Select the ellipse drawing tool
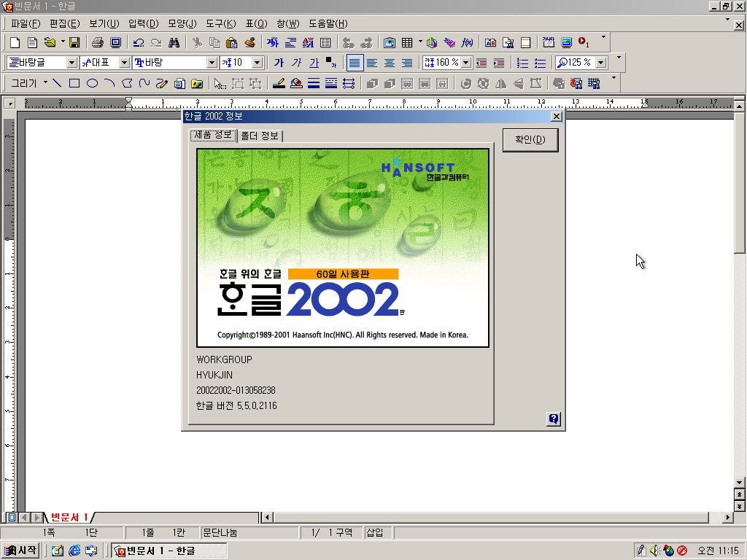747x560 pixels. click(x=92, y=83)
